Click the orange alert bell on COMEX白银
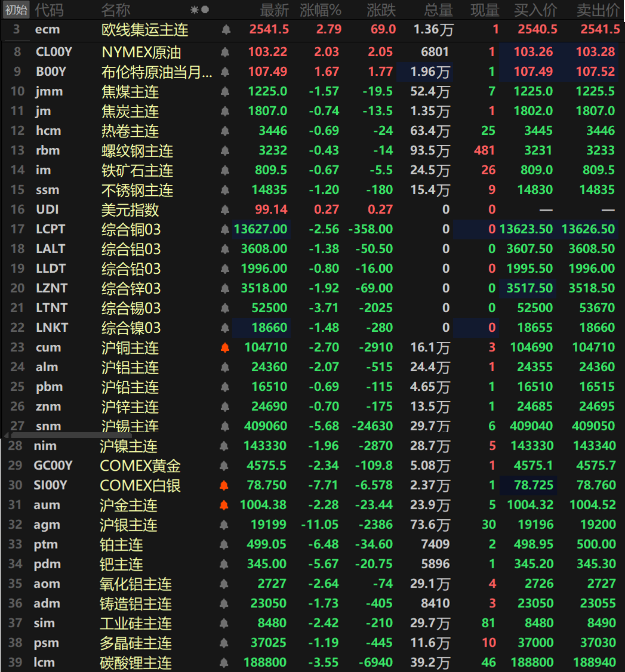Viewport: 625px width, 672px height. [x=223, y=486]
